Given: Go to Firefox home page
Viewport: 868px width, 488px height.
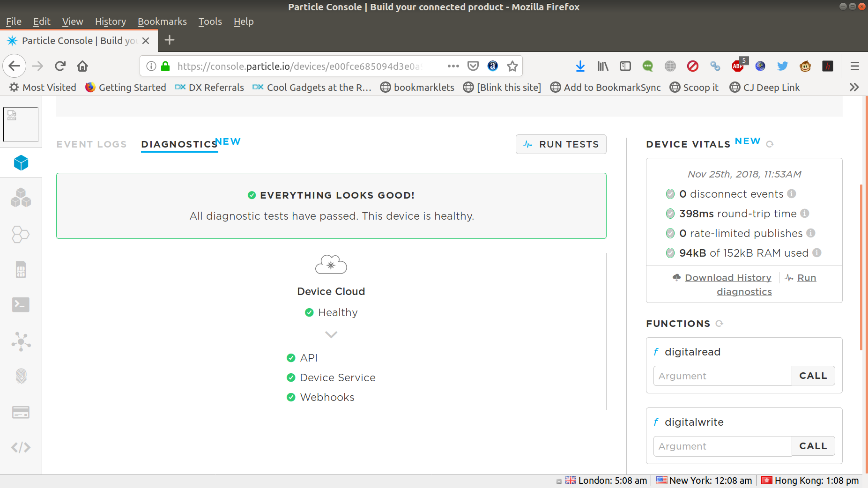Looking at the screenshot, I should point(82,66).
